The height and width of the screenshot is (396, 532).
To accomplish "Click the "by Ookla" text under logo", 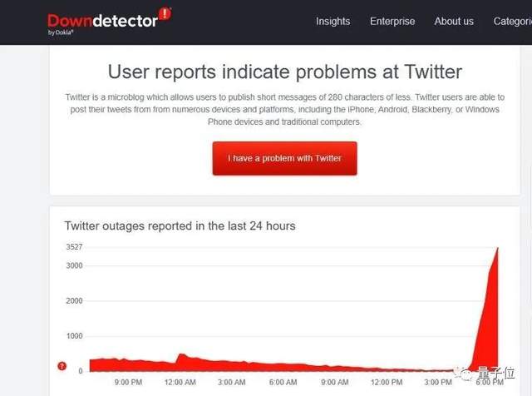I will point(62,33).
